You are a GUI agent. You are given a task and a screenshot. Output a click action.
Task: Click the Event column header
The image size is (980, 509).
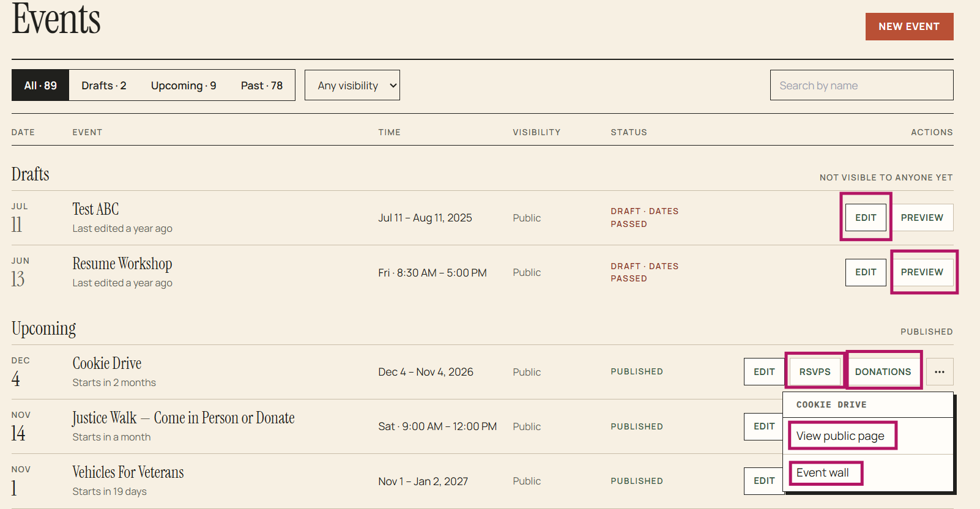(x=87, y=132)
